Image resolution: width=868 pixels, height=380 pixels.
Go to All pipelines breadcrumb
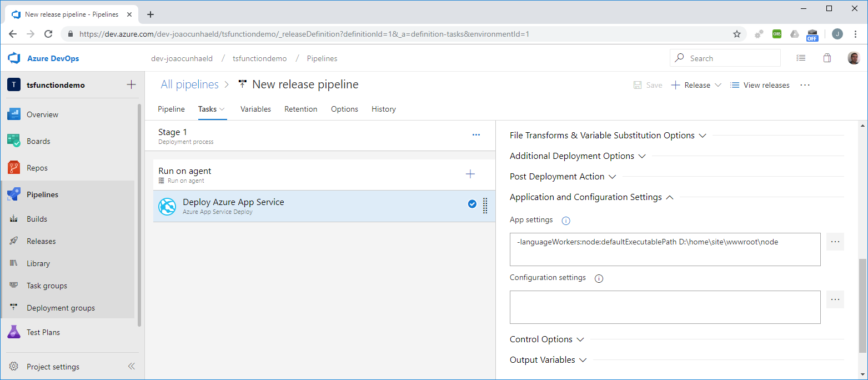(x=189, y=84)
